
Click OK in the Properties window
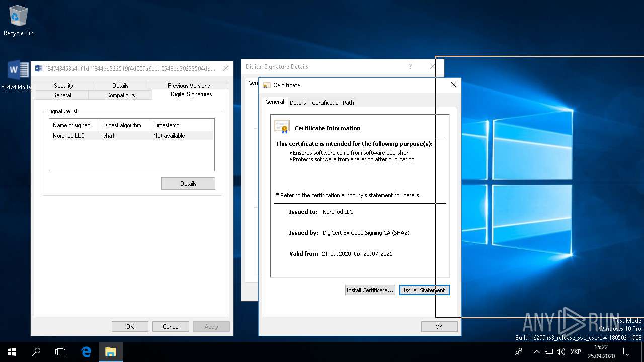(x=130, y=327)
